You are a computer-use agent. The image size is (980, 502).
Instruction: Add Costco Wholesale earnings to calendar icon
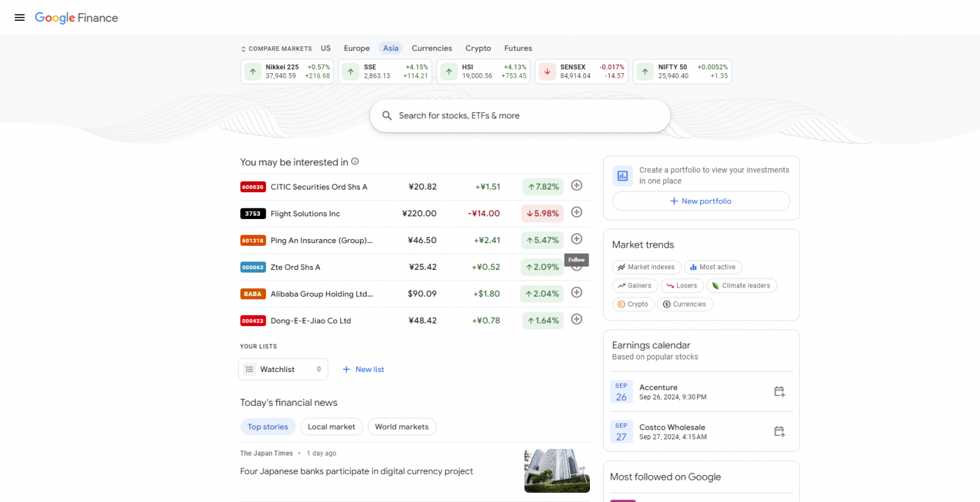click(x=779, y=431)
